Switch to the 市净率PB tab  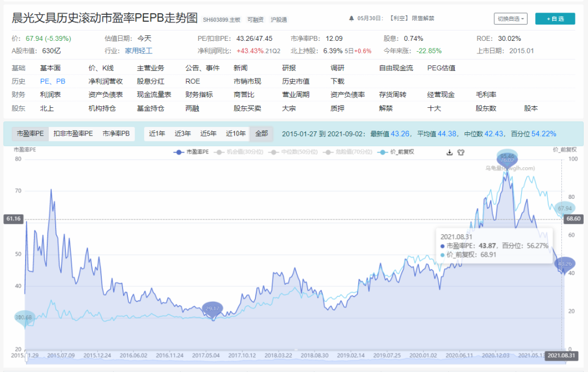tap(116, 133)
